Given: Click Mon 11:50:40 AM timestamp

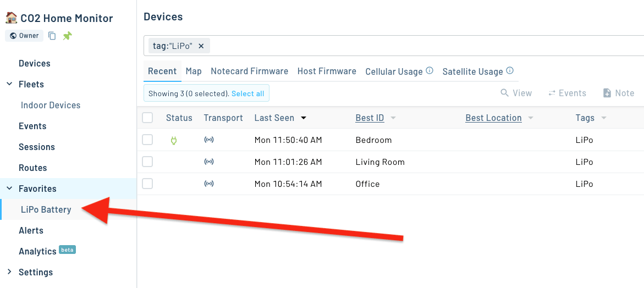Looking at the screenshot, I should [288, 140].
